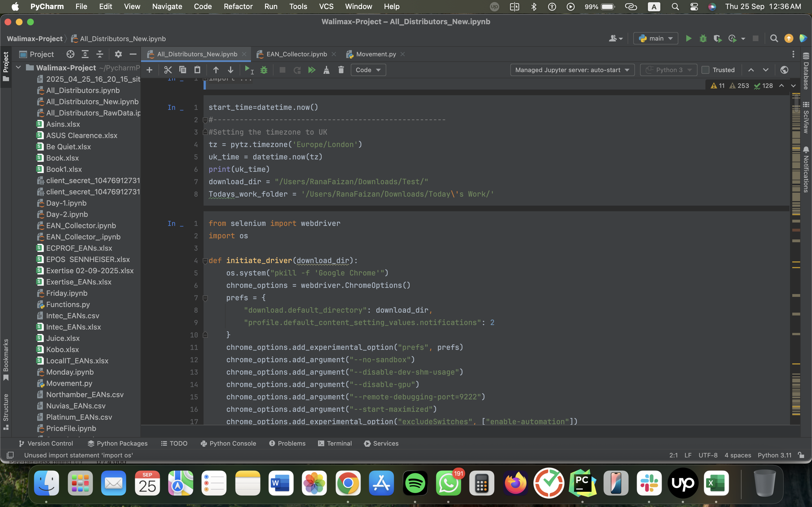Launch Spotify from the Dock
Image resolution: width=812 pixels, height=507 pixels.
click(x=415, y=483)
